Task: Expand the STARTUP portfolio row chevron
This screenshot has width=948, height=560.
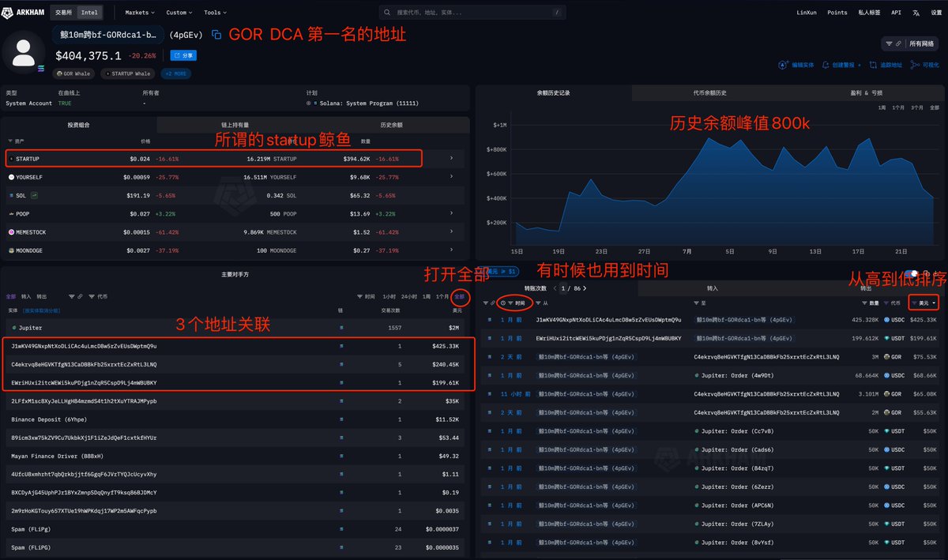Action: [451, 159]
